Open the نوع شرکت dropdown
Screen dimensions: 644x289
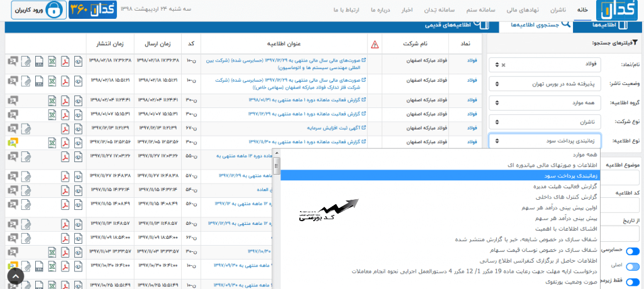[x=545, y=122]
